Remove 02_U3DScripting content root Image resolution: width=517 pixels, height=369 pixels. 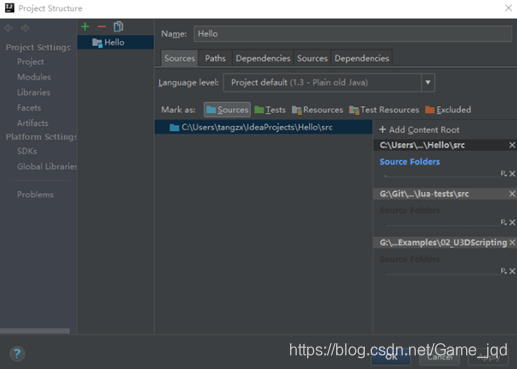[x=512, y=242]
